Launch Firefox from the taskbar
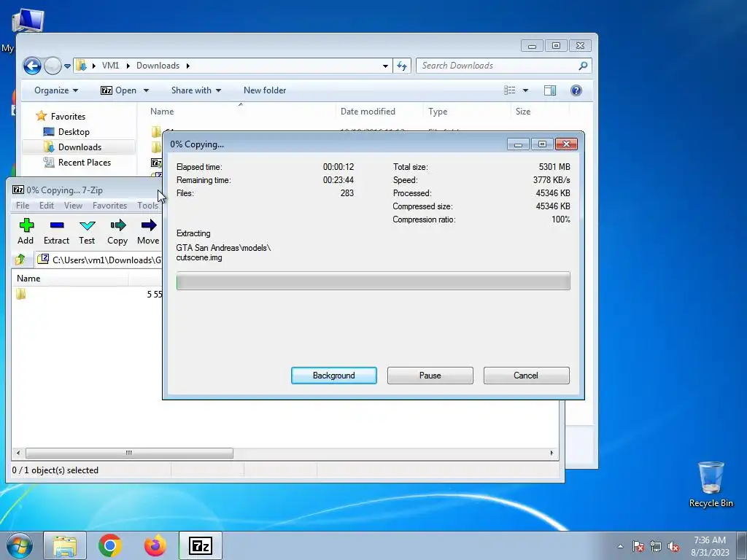The width and height of the screenshot is (747, 560). 155,545
